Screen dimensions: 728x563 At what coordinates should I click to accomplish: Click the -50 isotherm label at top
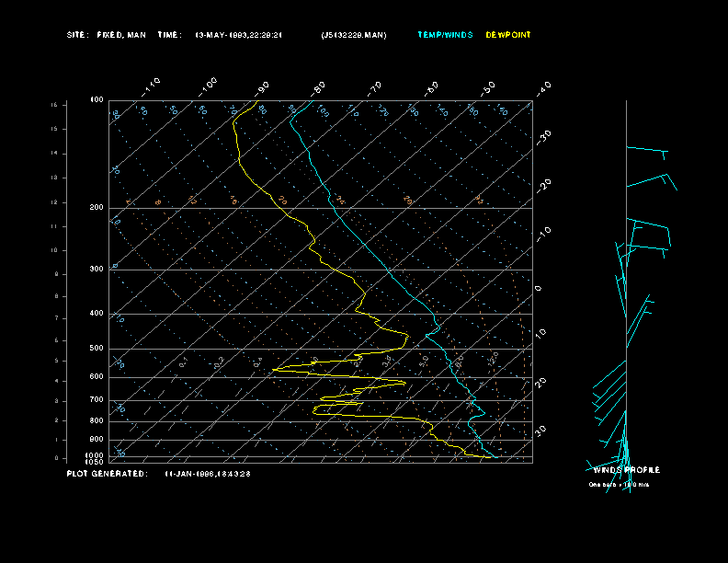[x=488, y=88]
